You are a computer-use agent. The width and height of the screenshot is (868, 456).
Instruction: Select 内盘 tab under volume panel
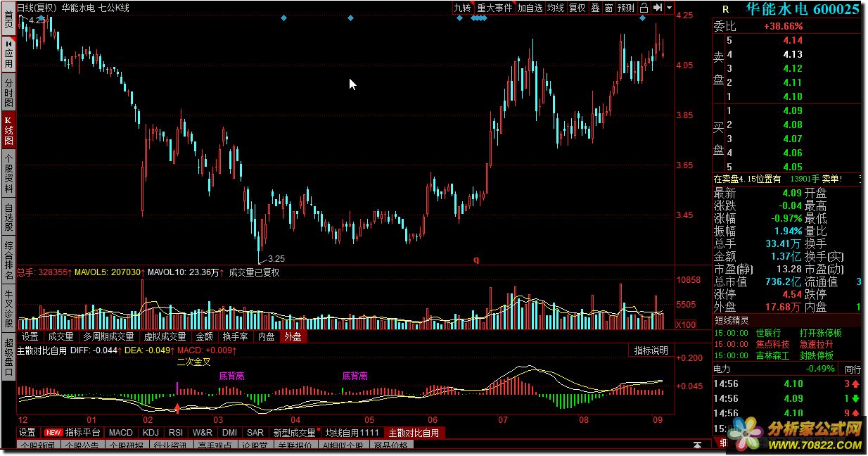(x=266, y=336)
